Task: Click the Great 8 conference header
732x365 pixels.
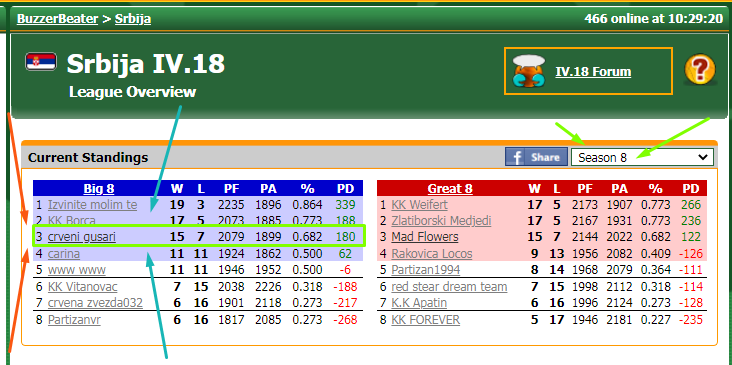Action: pyautogui.click(x=450, y=189)
